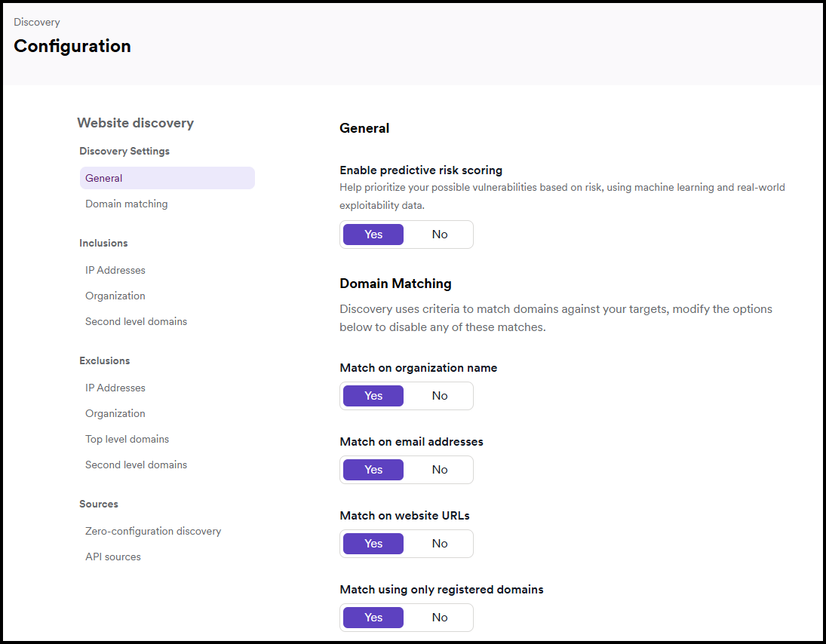Select General under Discovery Settings

pos(103,178)
